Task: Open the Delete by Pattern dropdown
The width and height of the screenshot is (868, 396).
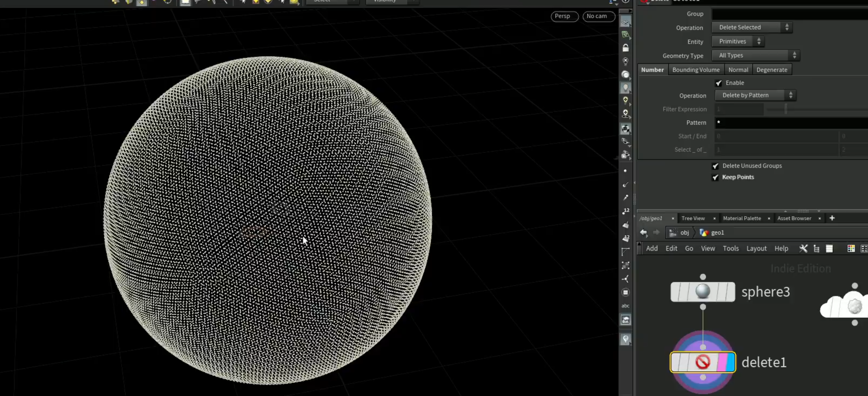Action: [755, 95]
